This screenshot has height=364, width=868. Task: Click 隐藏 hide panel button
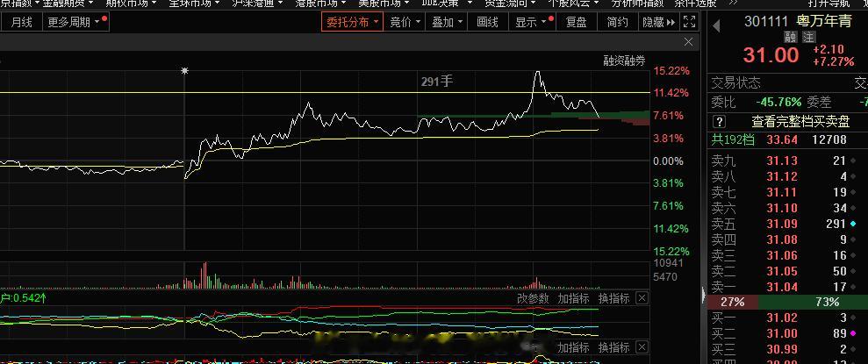pos(659,22)
